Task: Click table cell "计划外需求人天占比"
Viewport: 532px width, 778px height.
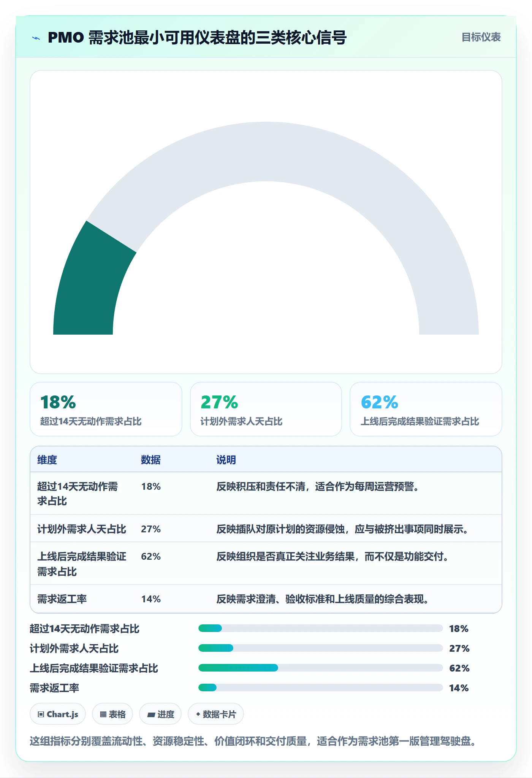Action: (x=82, y=529)
